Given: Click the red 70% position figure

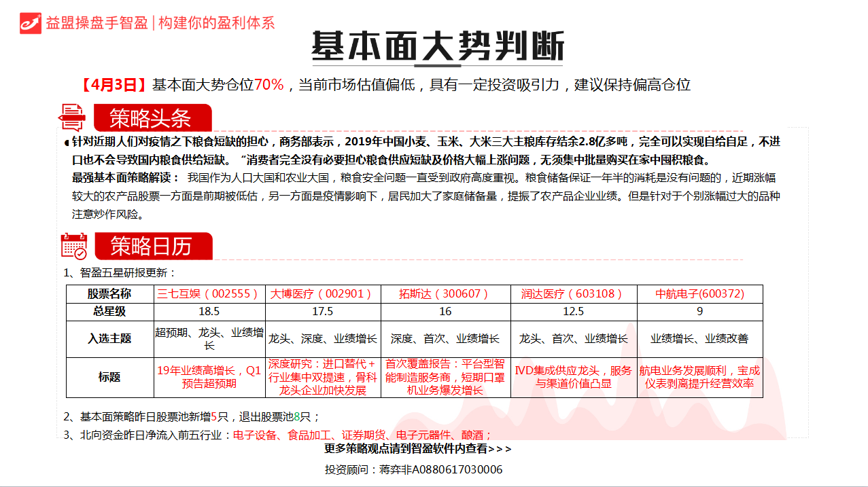Looking at the screenshot, I should click(268, 85).
